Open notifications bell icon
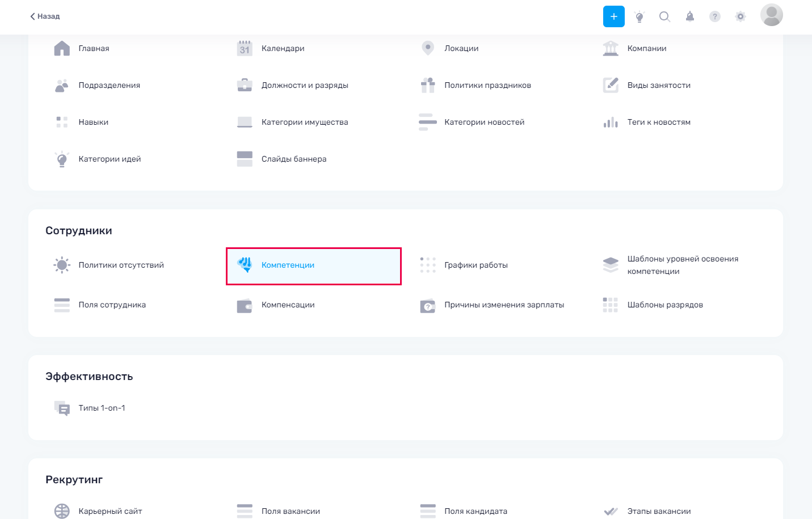 pyautogui.click(x=690, y=16)
